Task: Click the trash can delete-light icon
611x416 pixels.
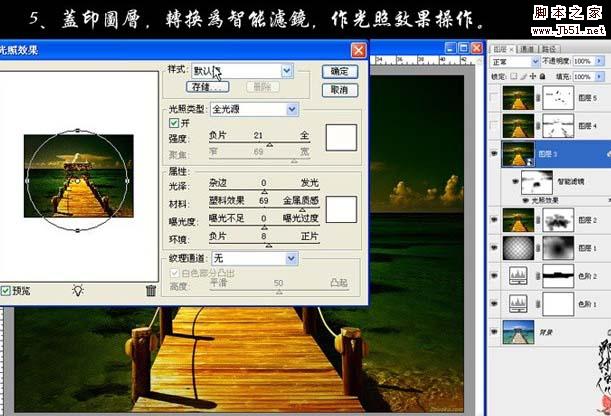Action: [151, 291]
